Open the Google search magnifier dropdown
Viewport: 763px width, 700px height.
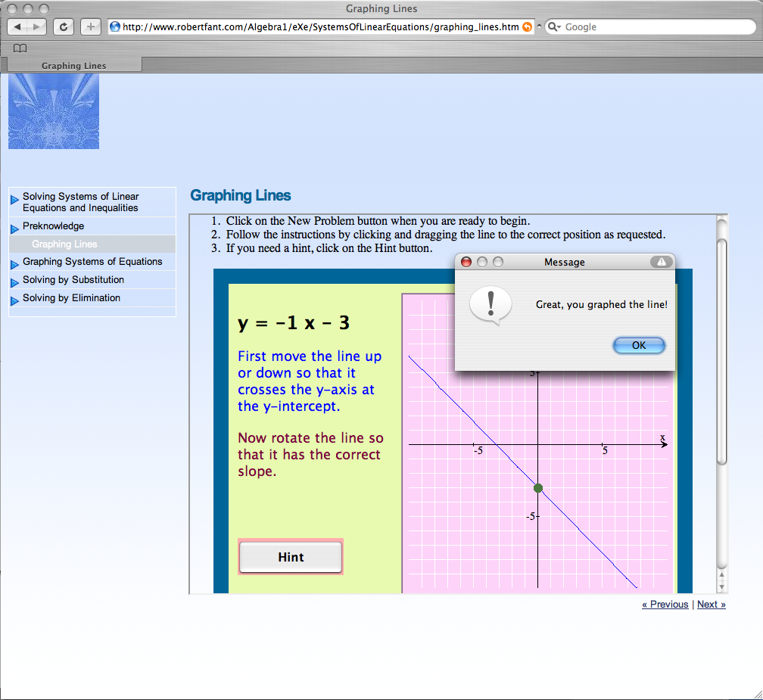coord(554,26)
